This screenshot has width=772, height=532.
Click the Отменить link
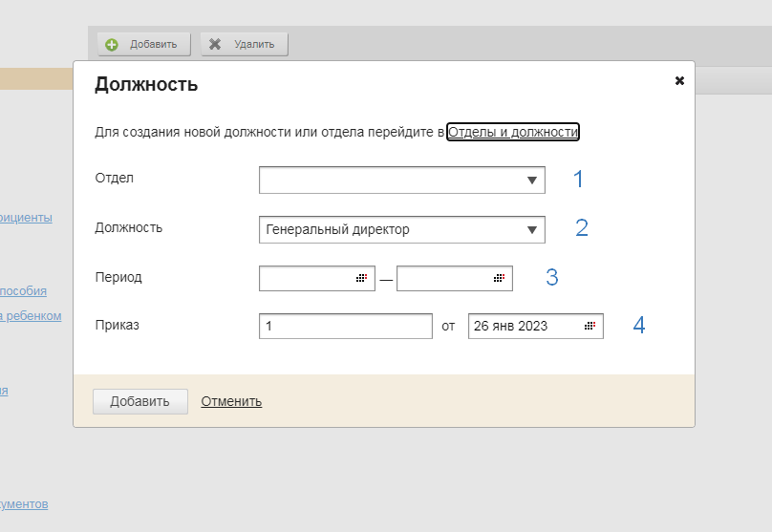pyautogui.click(x=231, y=401)
